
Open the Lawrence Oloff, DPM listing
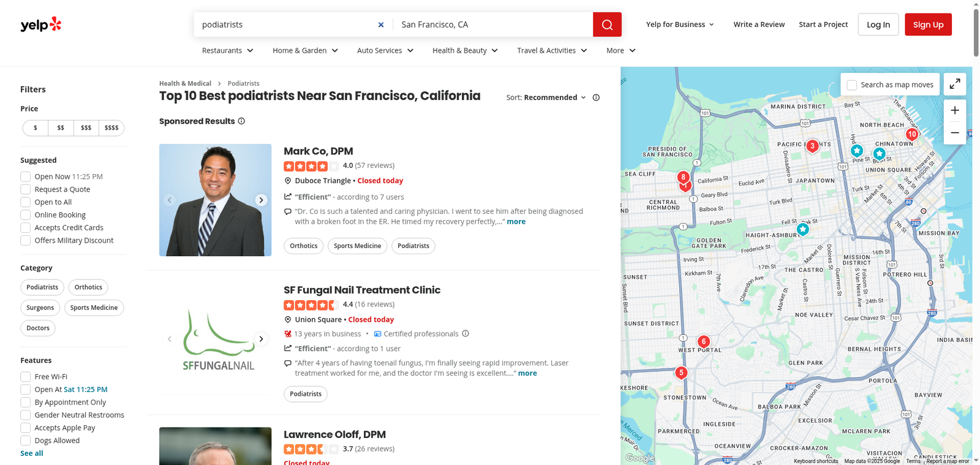point(334,434)
